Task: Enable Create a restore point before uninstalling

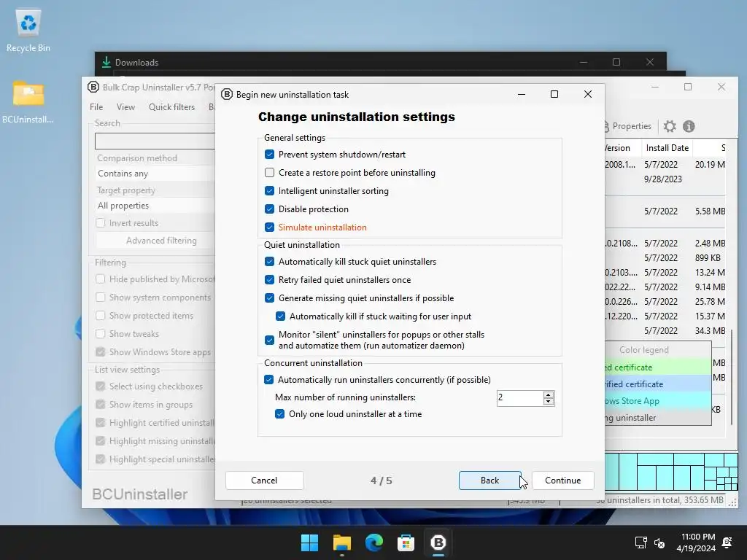Action: tap(270, 172)
